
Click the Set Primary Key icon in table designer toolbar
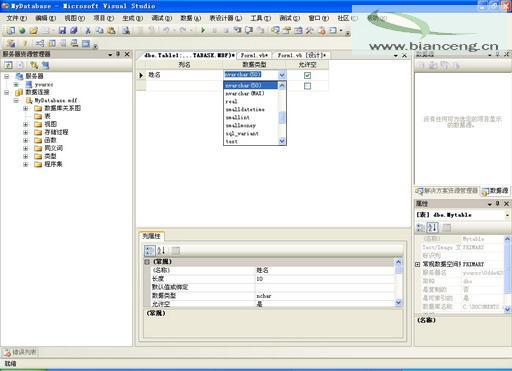[x=25, y=44]
